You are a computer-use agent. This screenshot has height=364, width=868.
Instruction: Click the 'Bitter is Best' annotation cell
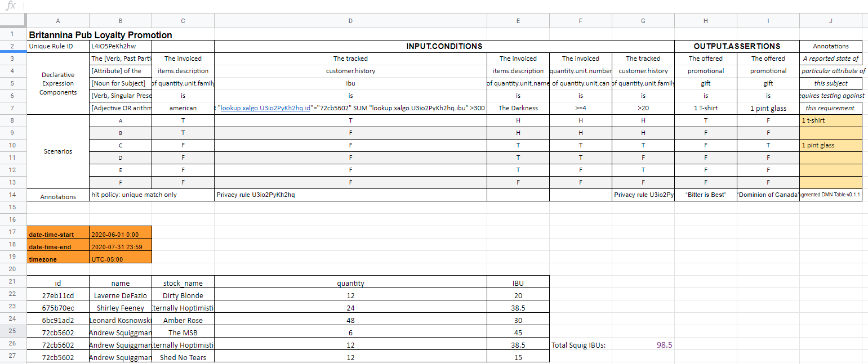point(706,195)
